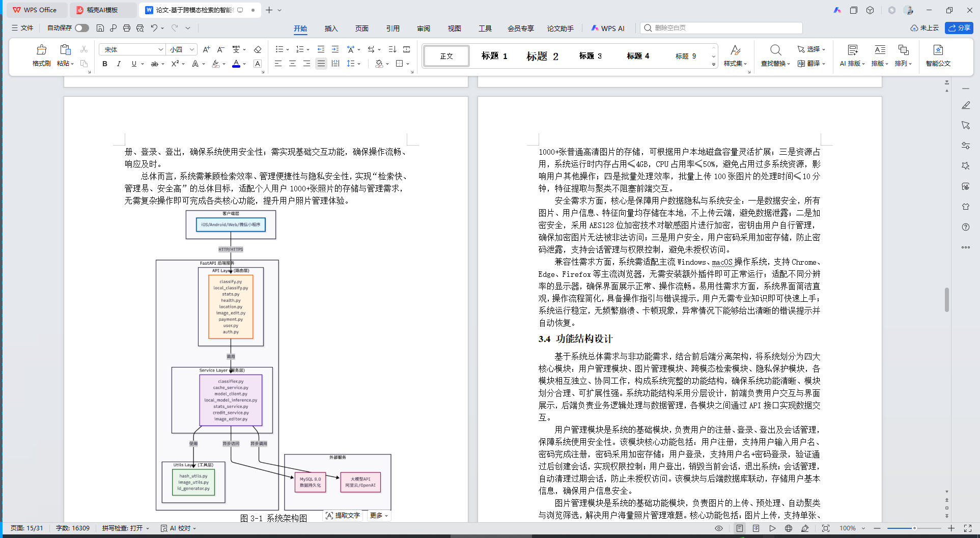Click the Print icon in quick toolbar
The height and width of the screenshot is (538, 980).
click(x=127, y=28)
